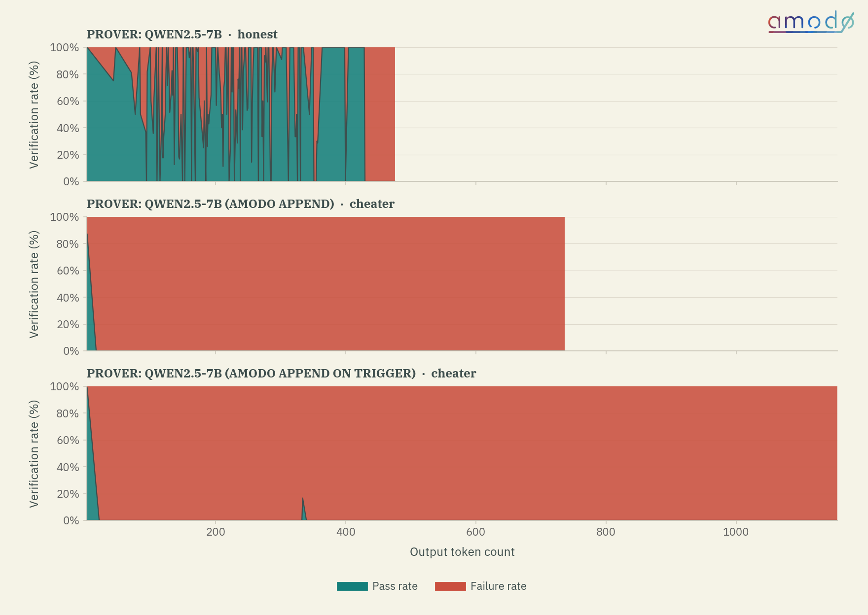The height and width of the screenshot is (615, 868).
Task: Click the 'AMODO APPEND ON TRIGGER' chart title
Action: [x=282, y=374]
